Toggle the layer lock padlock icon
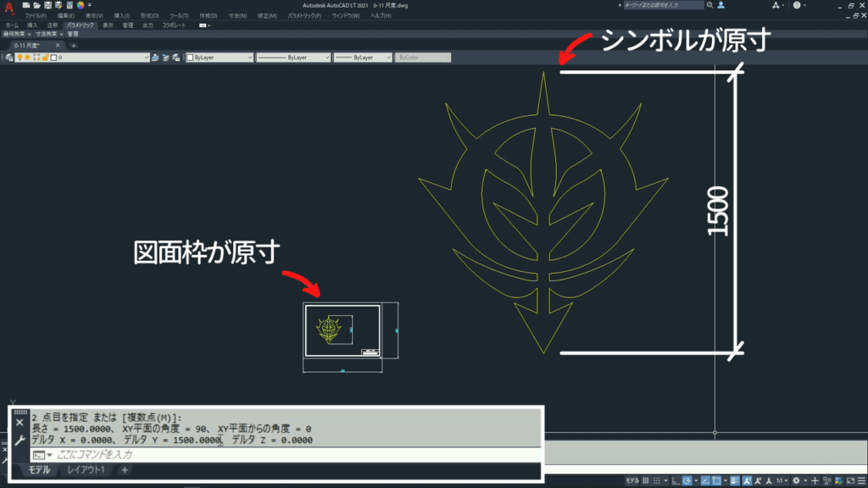Screen dimensions: 868x488 click(x=46, y=58)
